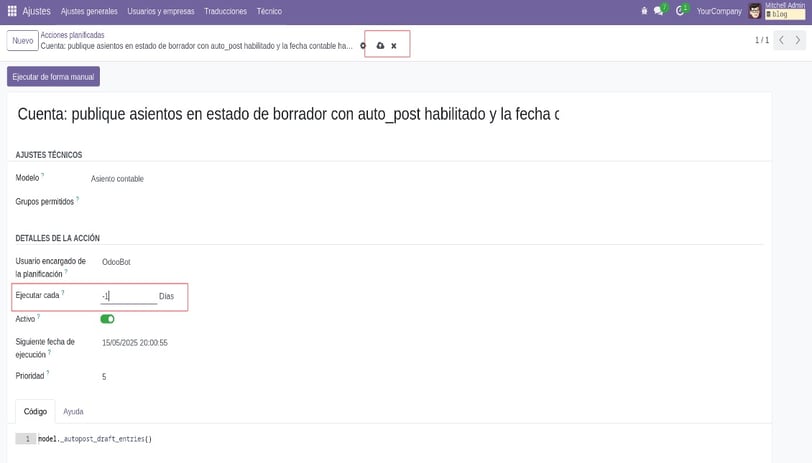The image size is (812, 463).
Task: Discard changes with the X icon
Action: [394, 46]
